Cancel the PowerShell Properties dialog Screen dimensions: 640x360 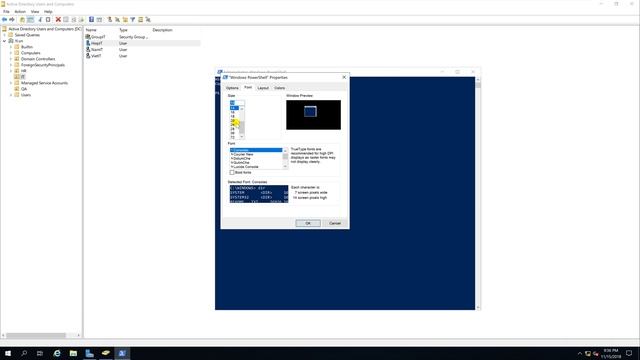click(335, 223)
